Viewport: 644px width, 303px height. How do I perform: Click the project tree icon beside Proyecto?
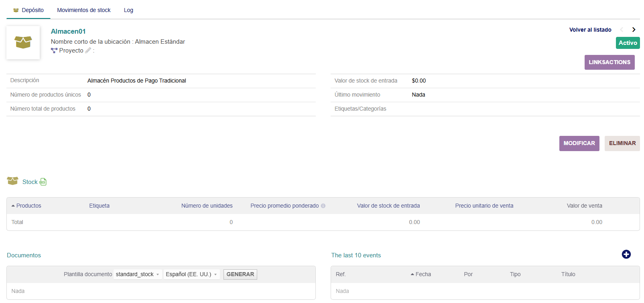[54, 50]
